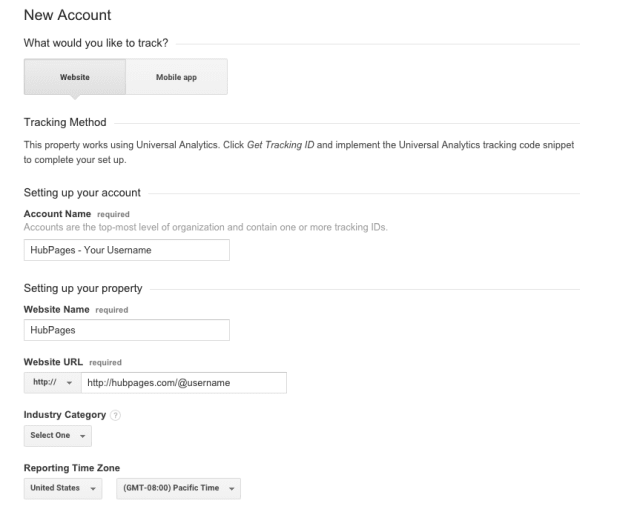620x512 pixels.
Task: Click the 'New Account' page heading
Action: (67, 15)
